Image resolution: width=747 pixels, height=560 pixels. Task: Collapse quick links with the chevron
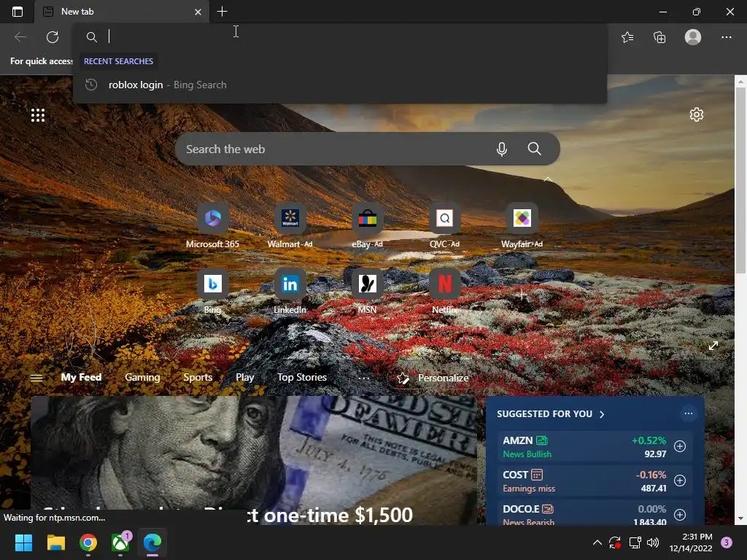point(548,179)
